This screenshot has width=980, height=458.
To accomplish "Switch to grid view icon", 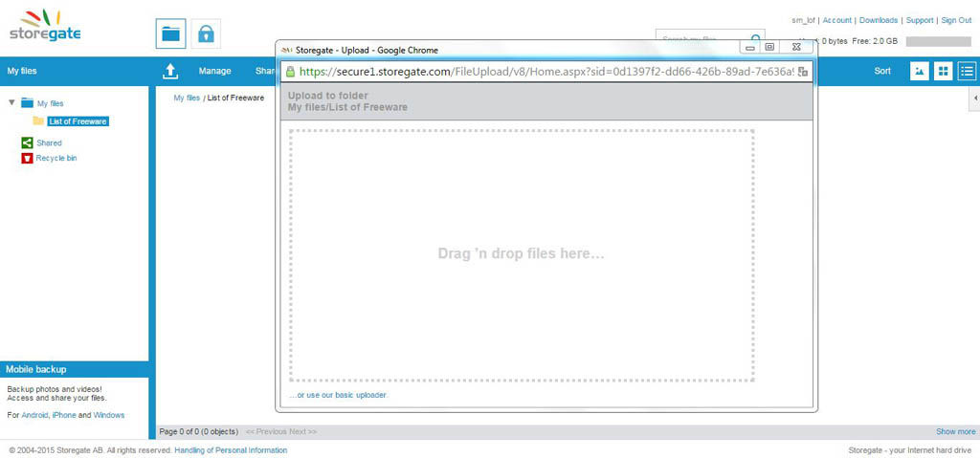I will click(943, 71).
